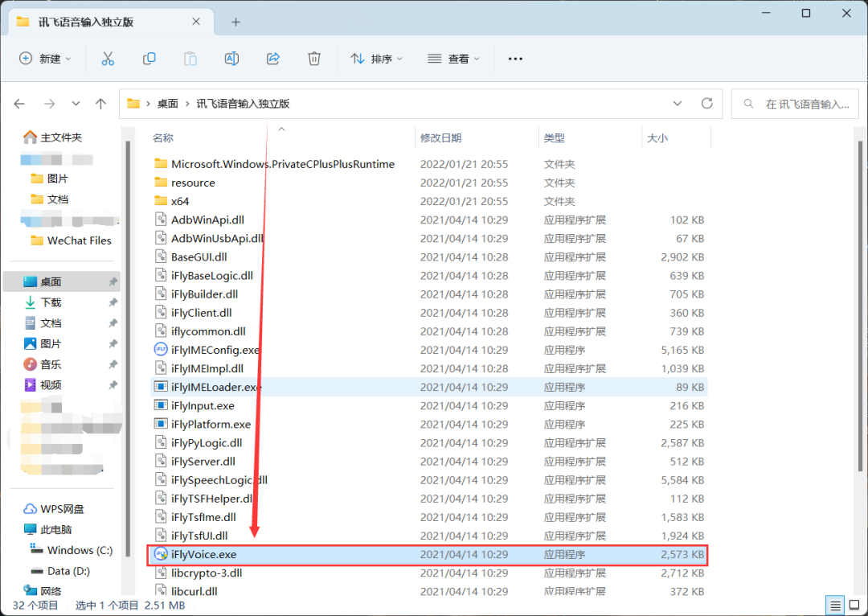Image resolution: width=868 pixels, height=616 pixels.
Task: Go up one folder level
Action: coord(100,104)
